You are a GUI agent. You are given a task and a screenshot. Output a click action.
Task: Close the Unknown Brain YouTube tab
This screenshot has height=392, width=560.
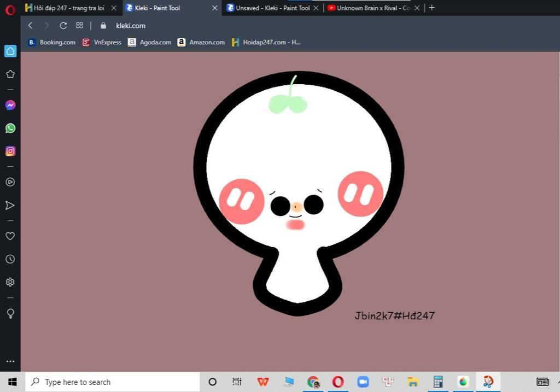tap(417, 8)
